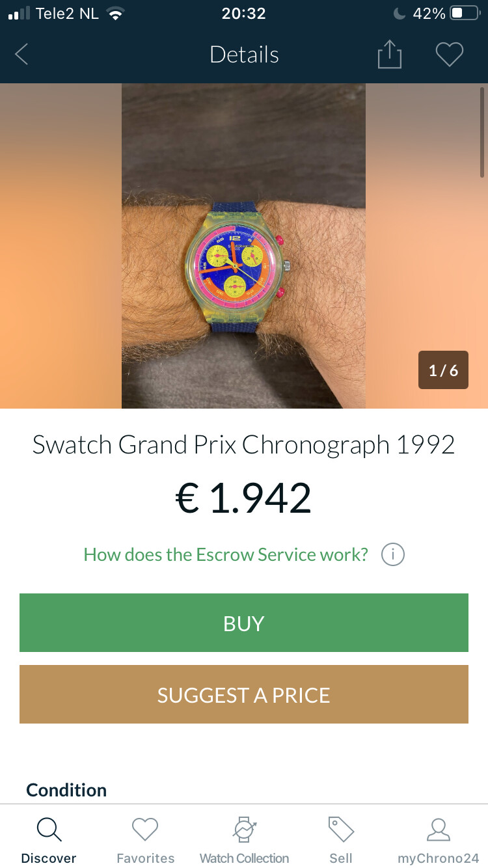Tap the Swatch Grand Prix Chronograph title
The image size is (488, 868).
[244, 445]
